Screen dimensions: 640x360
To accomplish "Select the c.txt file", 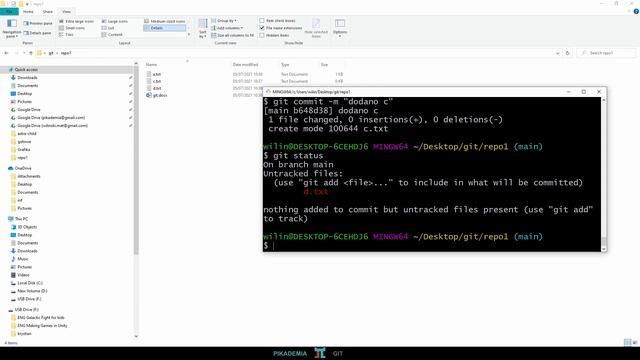I will (x=153, y=81).
